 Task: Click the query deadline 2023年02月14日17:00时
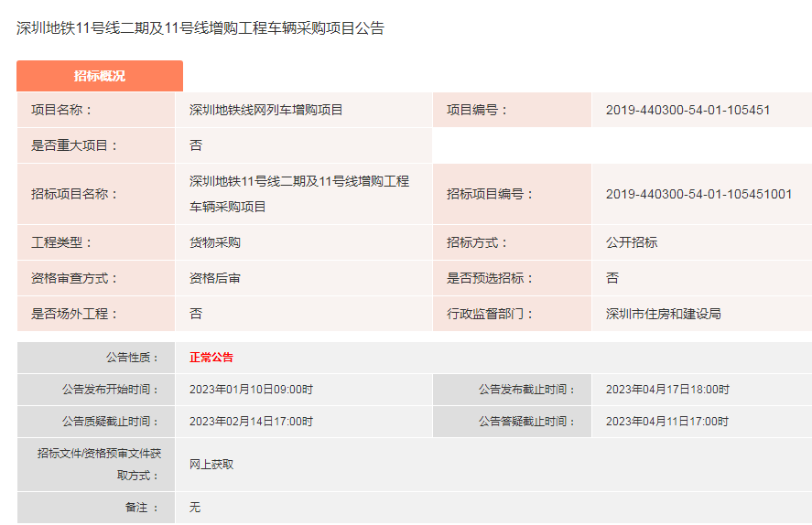pos(251,422)
